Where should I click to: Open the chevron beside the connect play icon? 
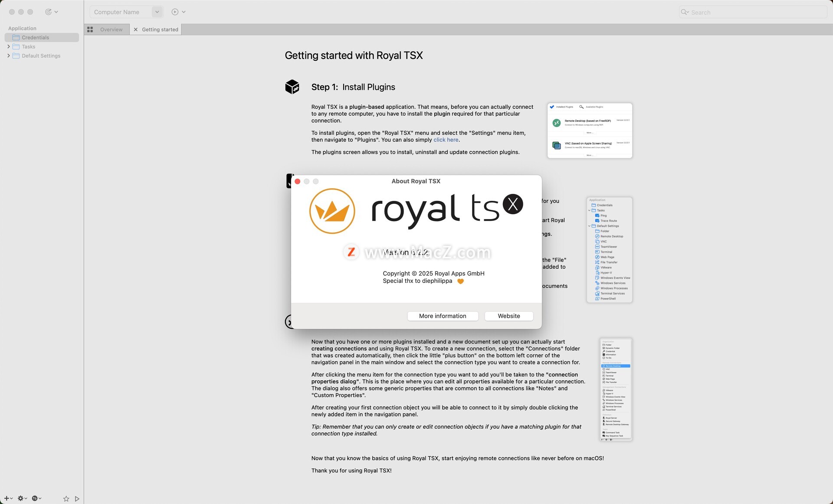[x=184, y=12]
